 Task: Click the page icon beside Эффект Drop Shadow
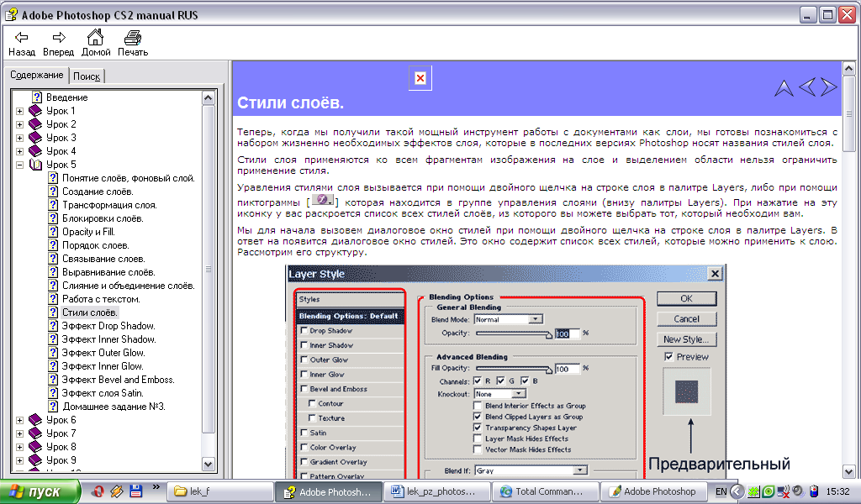click(53, 326)
